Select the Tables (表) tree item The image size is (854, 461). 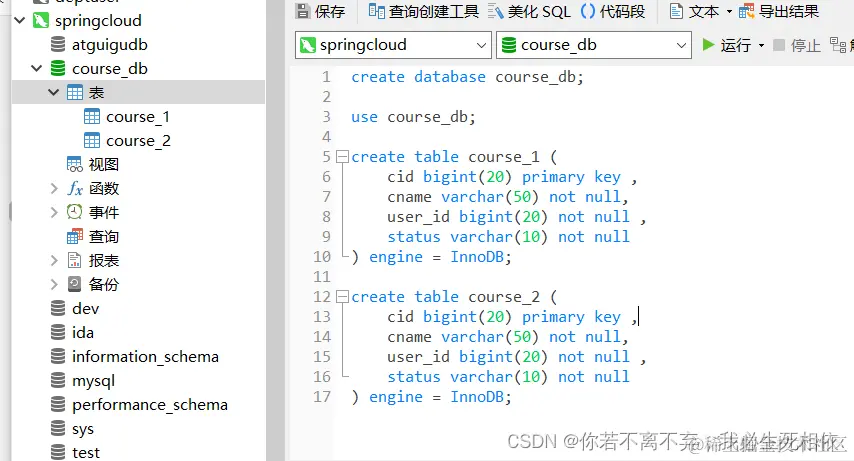pyautogui.click(x=96, y=93)
